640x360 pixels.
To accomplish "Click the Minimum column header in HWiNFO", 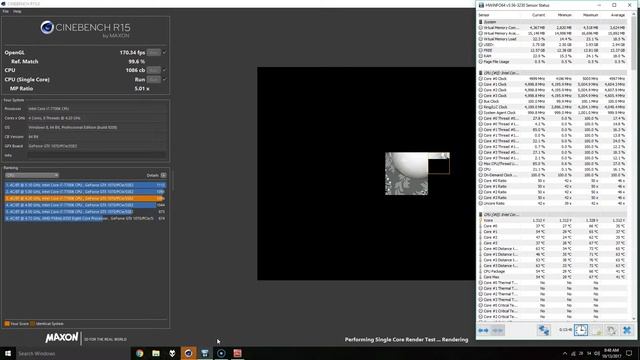I will click(564, 15).
